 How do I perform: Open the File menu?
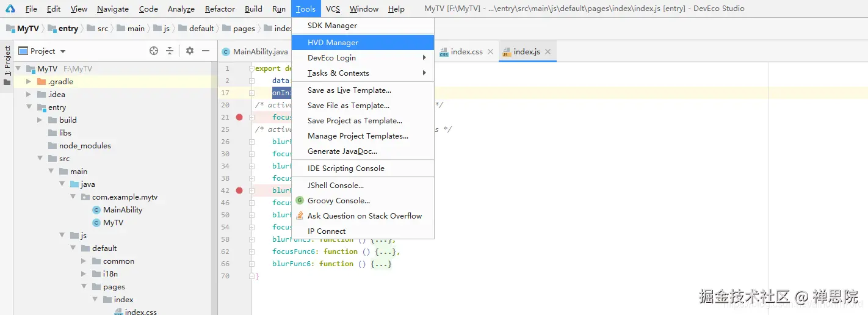click(31, 9)
